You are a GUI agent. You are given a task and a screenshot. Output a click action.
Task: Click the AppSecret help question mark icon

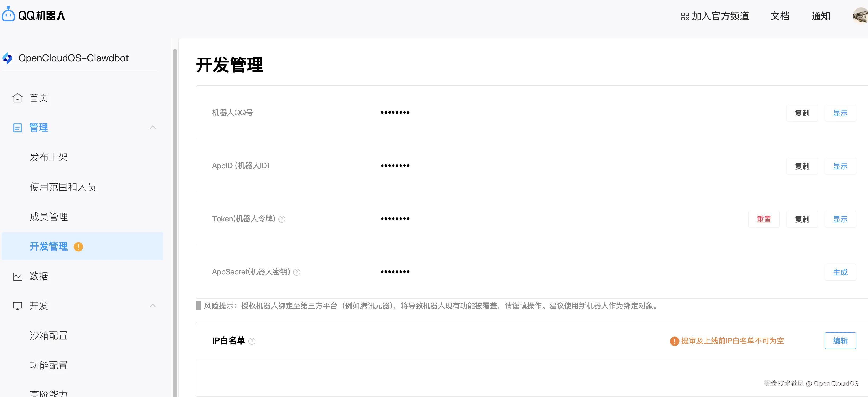pos(296,272)
